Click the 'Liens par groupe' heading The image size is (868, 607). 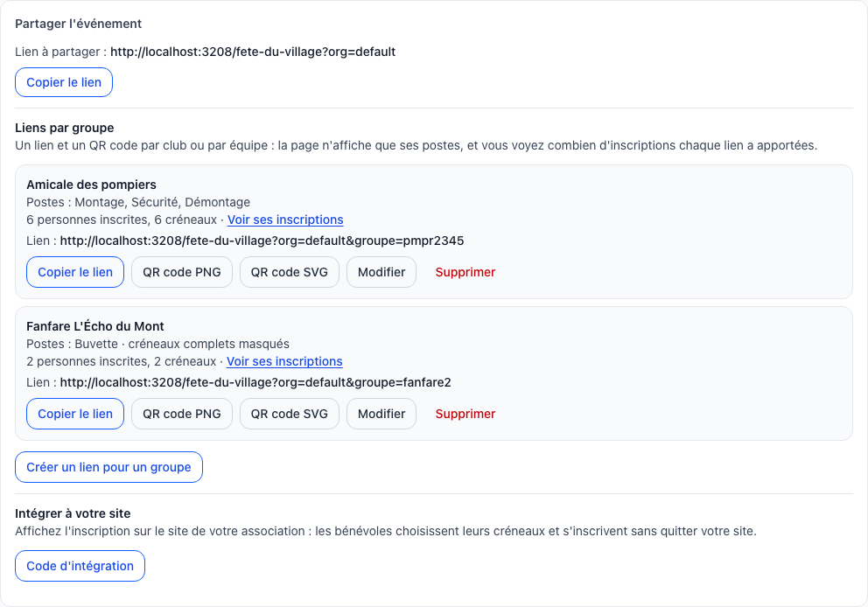pos(64,128)
